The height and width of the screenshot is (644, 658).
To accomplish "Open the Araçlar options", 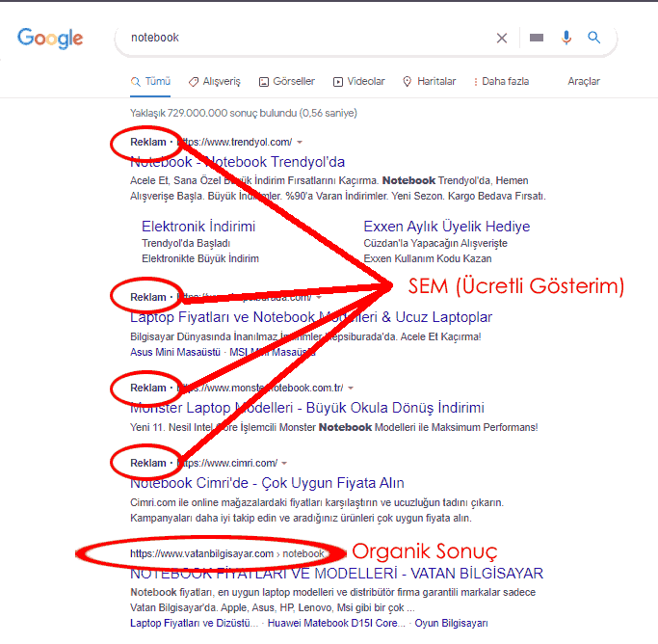I will [584, 81].
